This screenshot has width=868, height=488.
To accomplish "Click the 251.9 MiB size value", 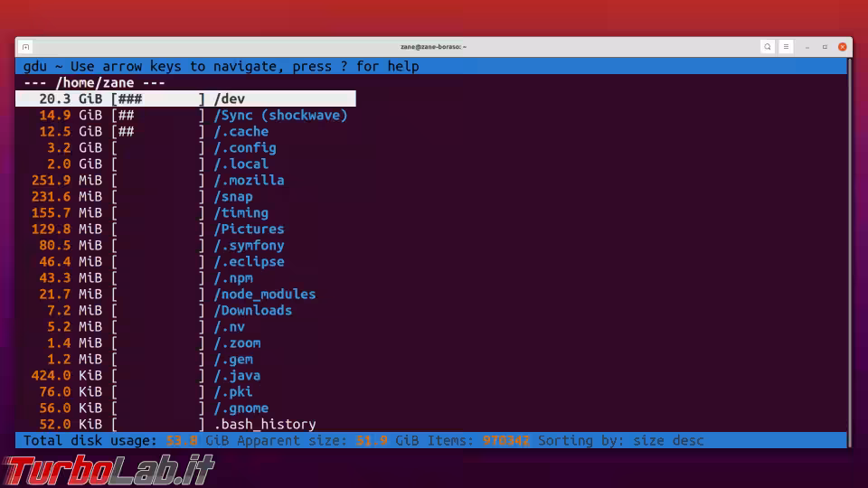I will tap(66, 181).
